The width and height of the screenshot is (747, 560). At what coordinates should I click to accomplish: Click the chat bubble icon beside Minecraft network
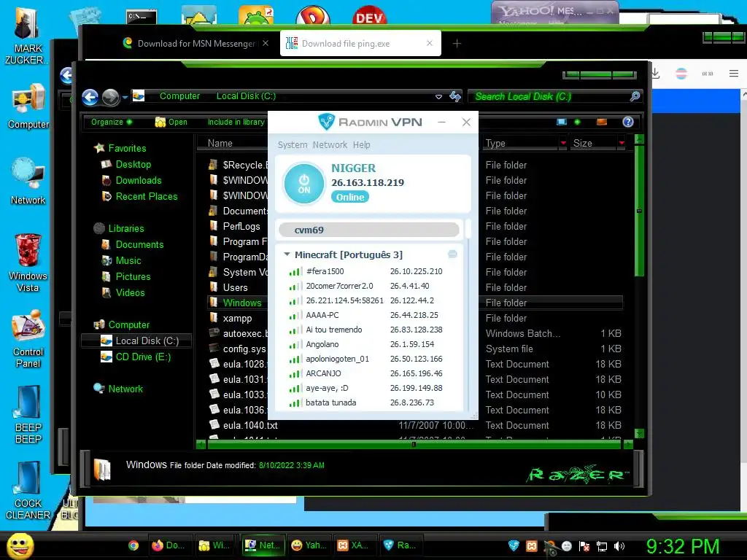pyautogui.click(x=452, y=254)
